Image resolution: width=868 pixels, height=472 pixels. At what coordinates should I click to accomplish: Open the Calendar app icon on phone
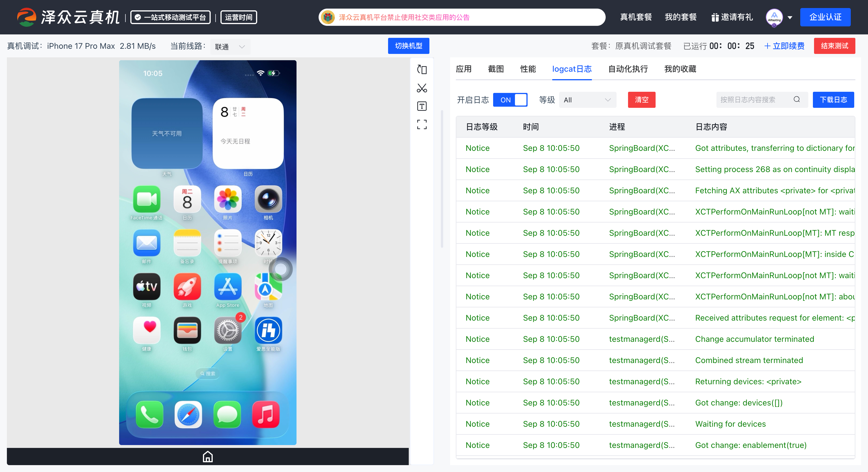click(187, 199)
